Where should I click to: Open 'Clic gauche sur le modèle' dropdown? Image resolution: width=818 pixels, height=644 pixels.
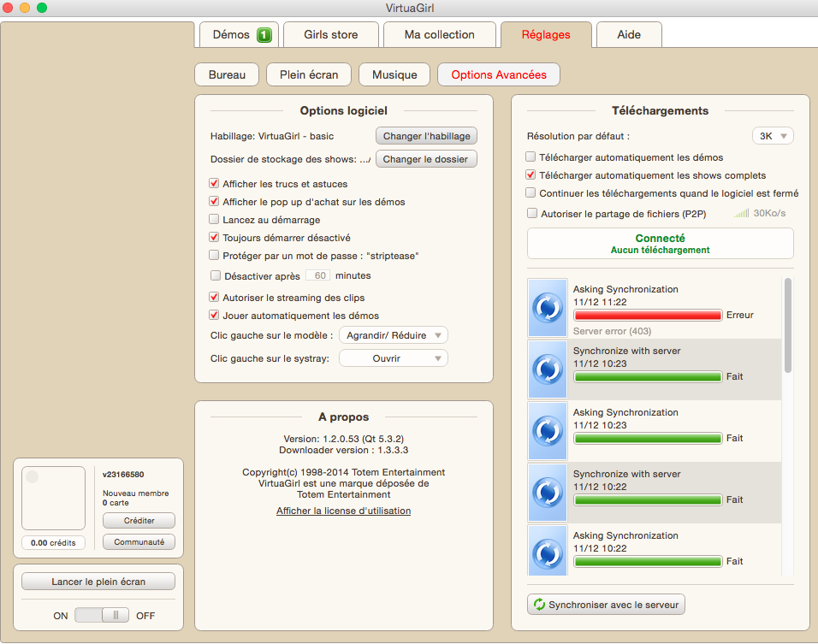[394, 335]
